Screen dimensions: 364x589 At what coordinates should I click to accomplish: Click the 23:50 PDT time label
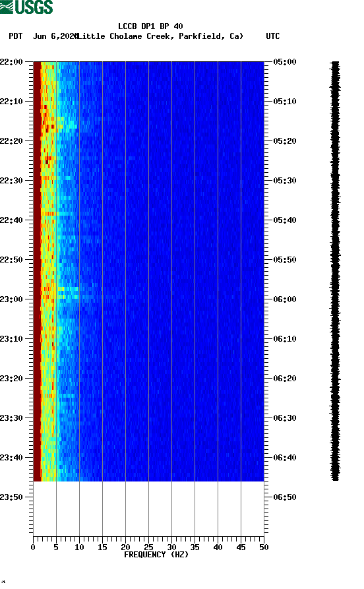click(x=11, y=497)
